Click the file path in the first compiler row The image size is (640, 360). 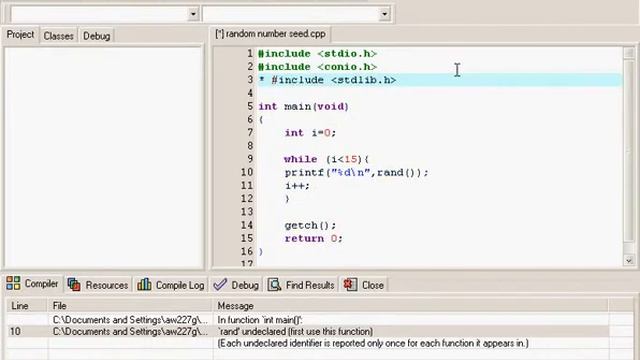pos(130,320)
